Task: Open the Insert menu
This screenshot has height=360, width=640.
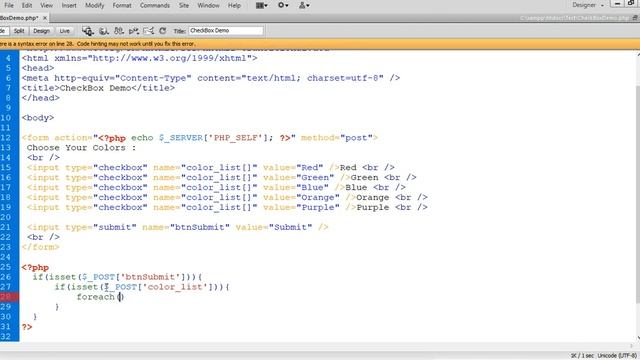Action: 69,5
